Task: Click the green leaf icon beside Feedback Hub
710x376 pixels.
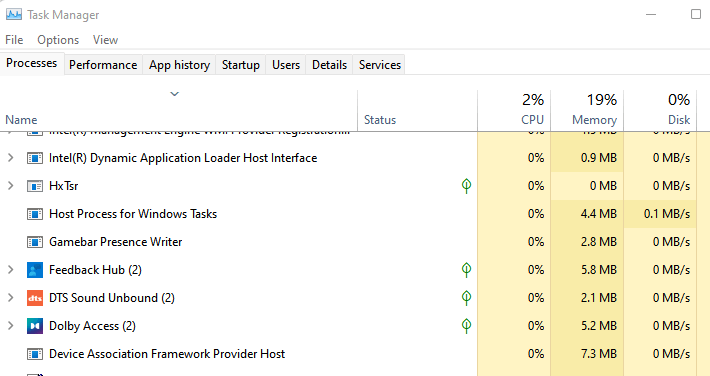Action: point(466,270)
